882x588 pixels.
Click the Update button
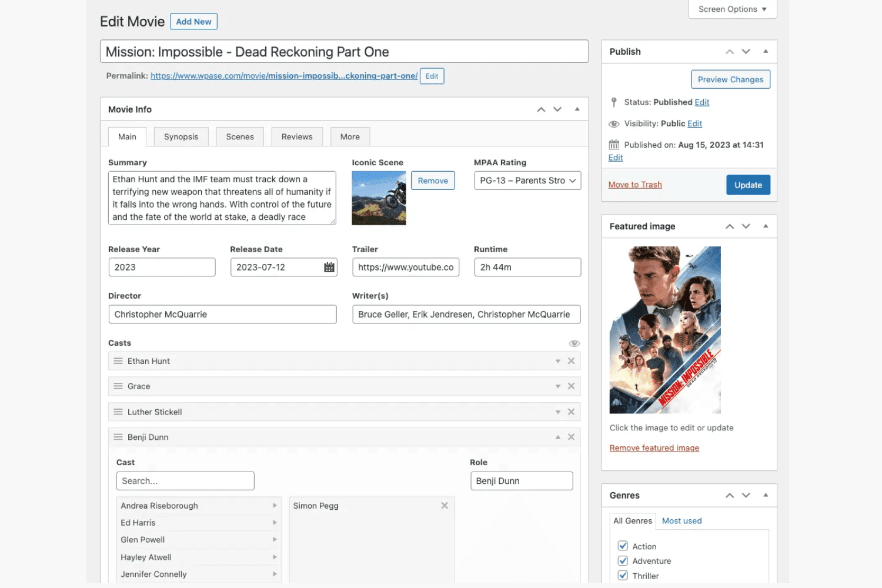747,185
